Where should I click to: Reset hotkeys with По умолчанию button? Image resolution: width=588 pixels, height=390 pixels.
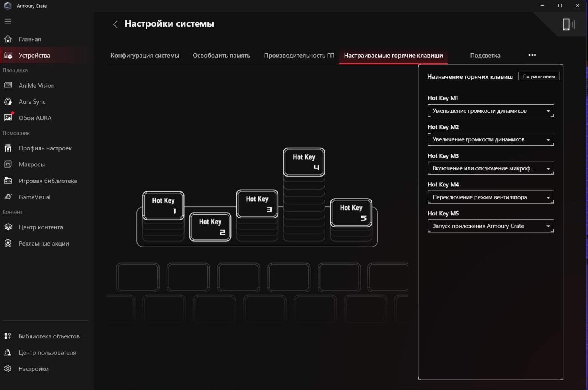[x=539, y=76]
